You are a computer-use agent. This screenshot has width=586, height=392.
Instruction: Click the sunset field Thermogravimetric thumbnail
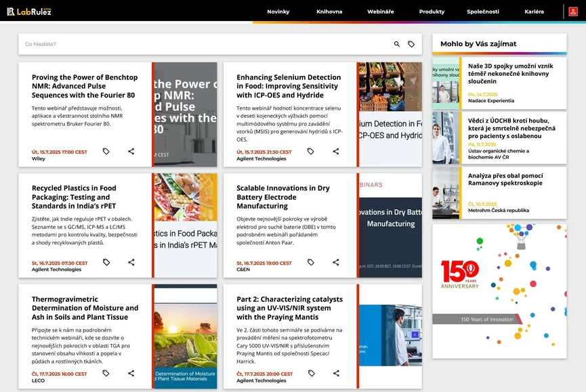186,336
